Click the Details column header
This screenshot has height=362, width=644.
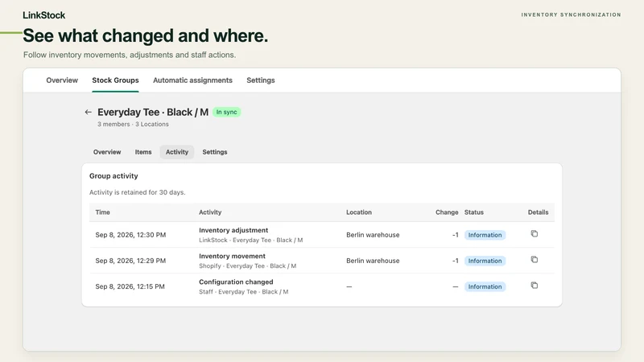point(538,212)
